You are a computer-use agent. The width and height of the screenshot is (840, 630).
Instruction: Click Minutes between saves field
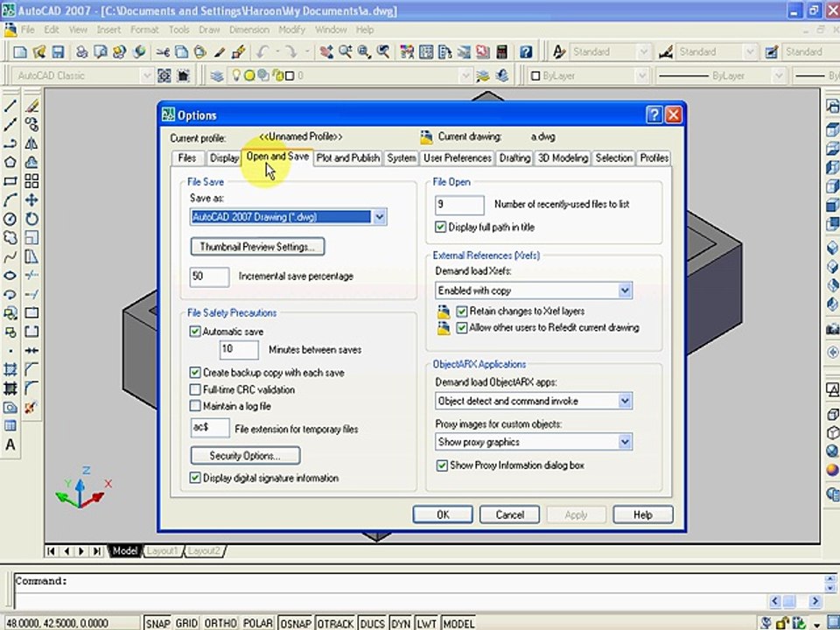[239, 349]
